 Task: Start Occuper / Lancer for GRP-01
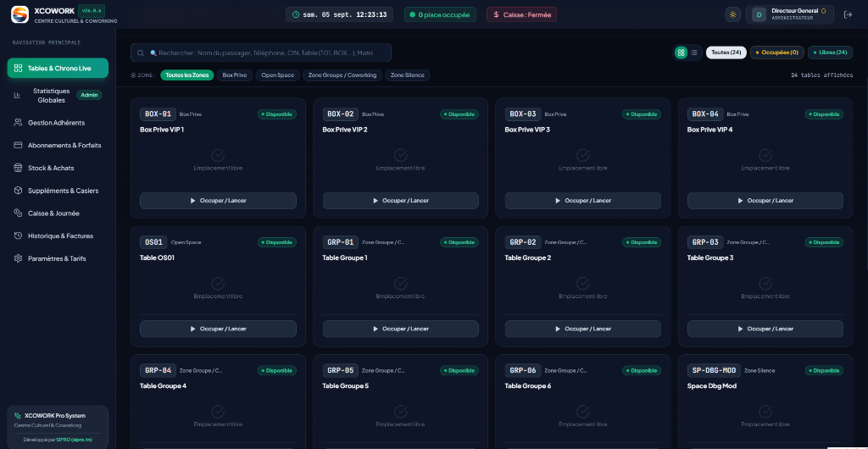point(400,329)
